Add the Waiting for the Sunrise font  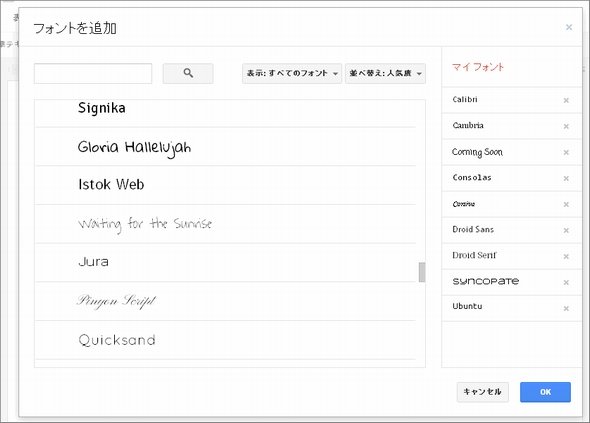[226, 224]
